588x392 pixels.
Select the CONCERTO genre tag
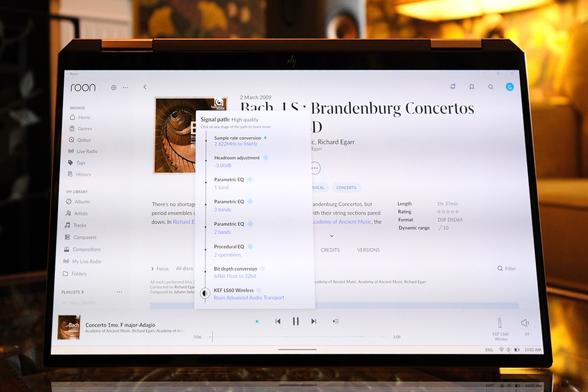point(346,188)
